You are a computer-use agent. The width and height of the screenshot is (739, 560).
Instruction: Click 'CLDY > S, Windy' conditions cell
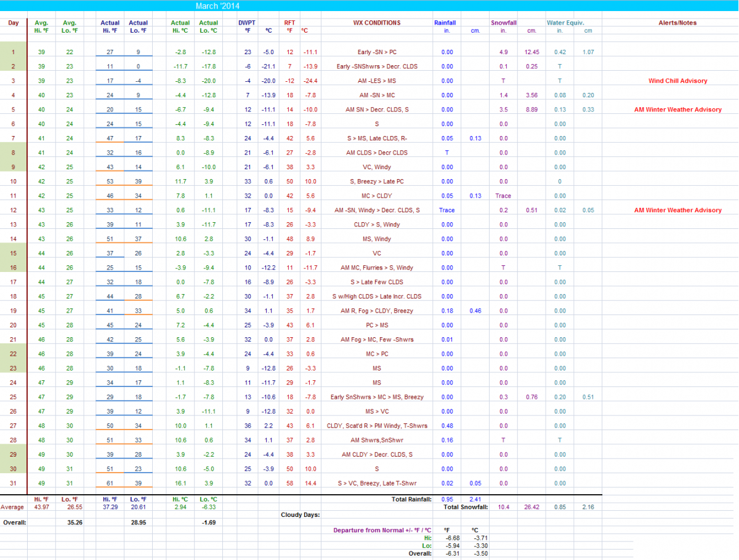tap(376, 225)
